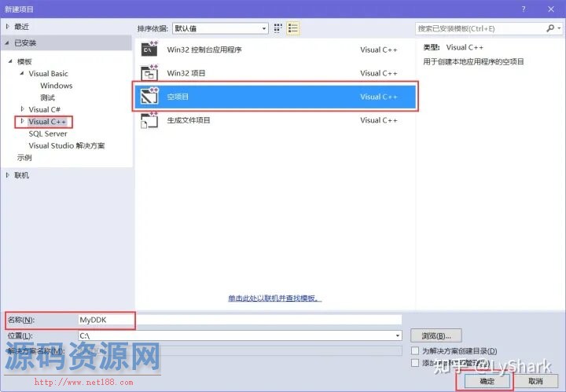Collapse the 已安装 section

point(7,43)
